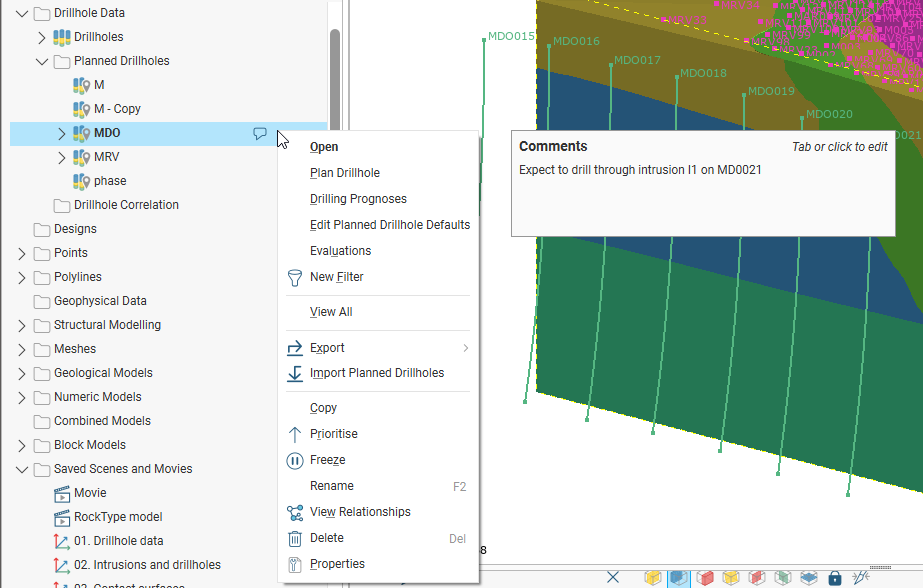
Task: Select Drilling Prognoses menu entry
Action: pyautogui.click(x=358, y=199)
